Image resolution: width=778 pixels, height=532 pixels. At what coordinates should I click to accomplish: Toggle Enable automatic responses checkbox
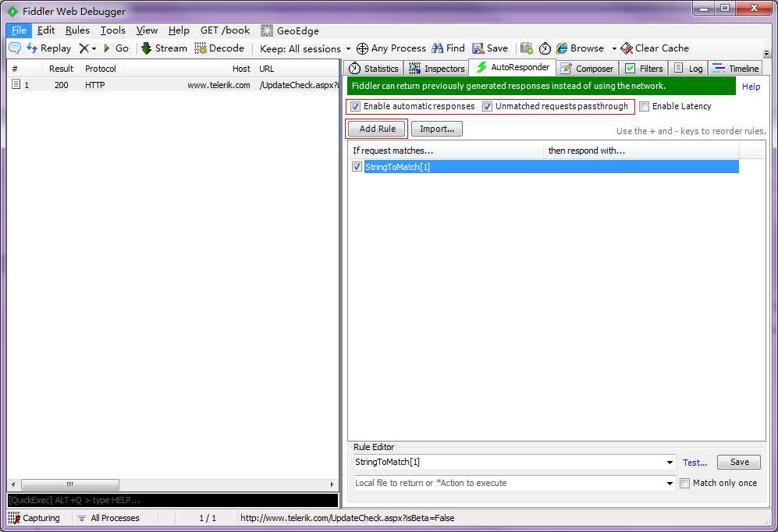tap(355, 106)
